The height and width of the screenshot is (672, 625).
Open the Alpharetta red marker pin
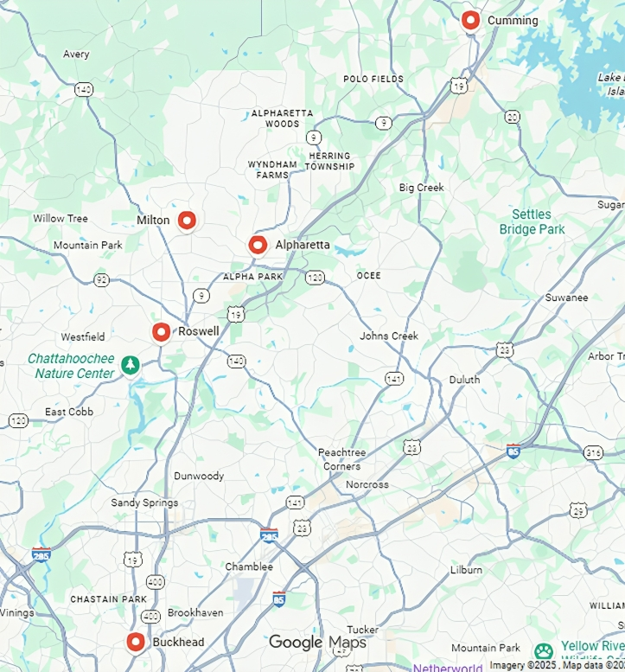258,246
